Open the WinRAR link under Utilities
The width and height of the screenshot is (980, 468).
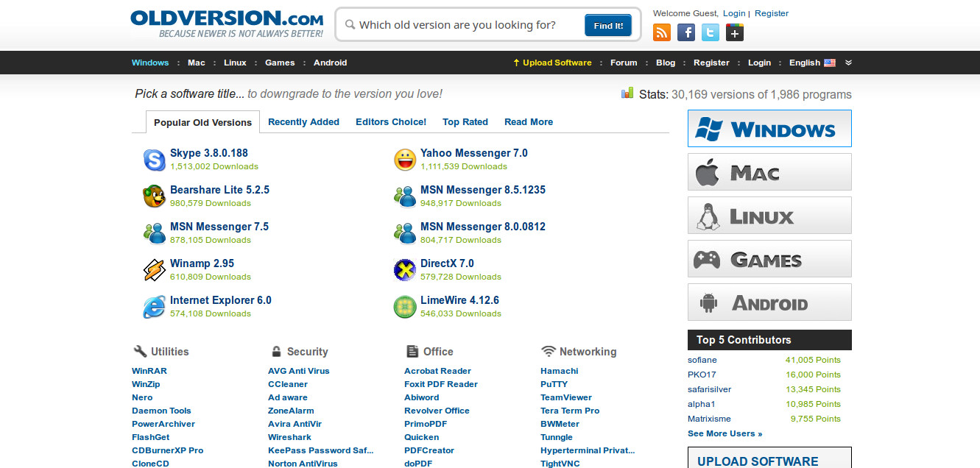(x=149, y=371)
